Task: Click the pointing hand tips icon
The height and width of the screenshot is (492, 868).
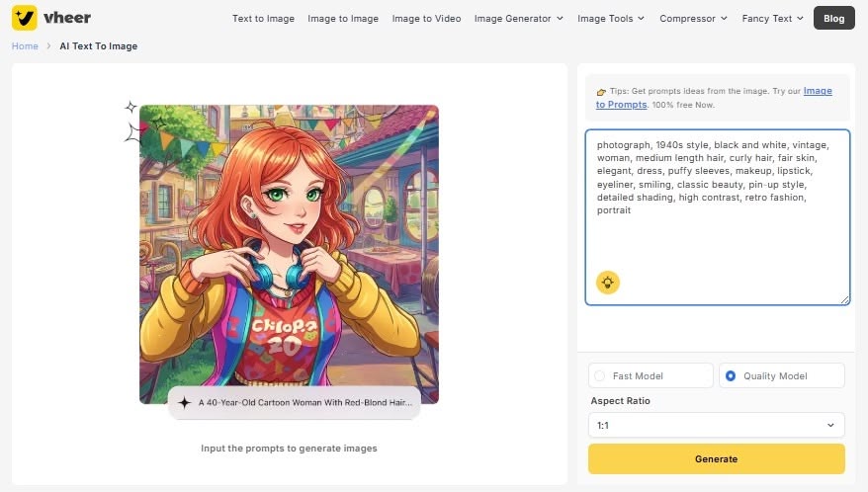Action: (601, 92)
